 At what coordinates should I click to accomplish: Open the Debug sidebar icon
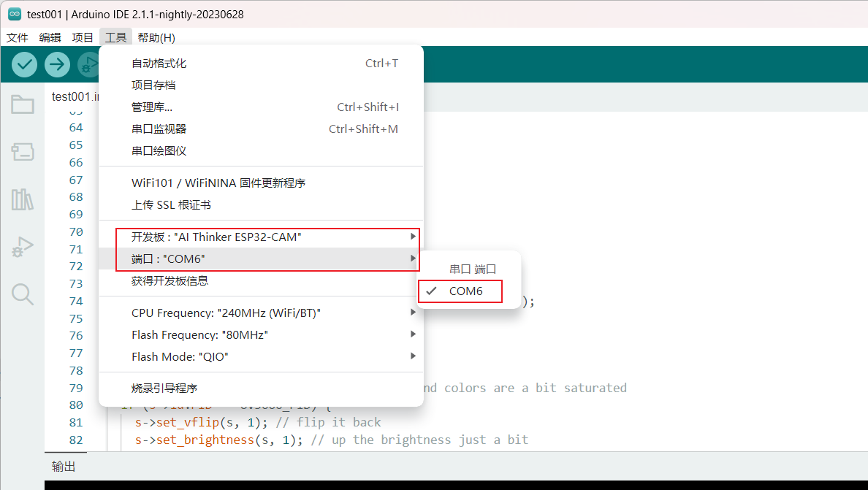[23, 247]
